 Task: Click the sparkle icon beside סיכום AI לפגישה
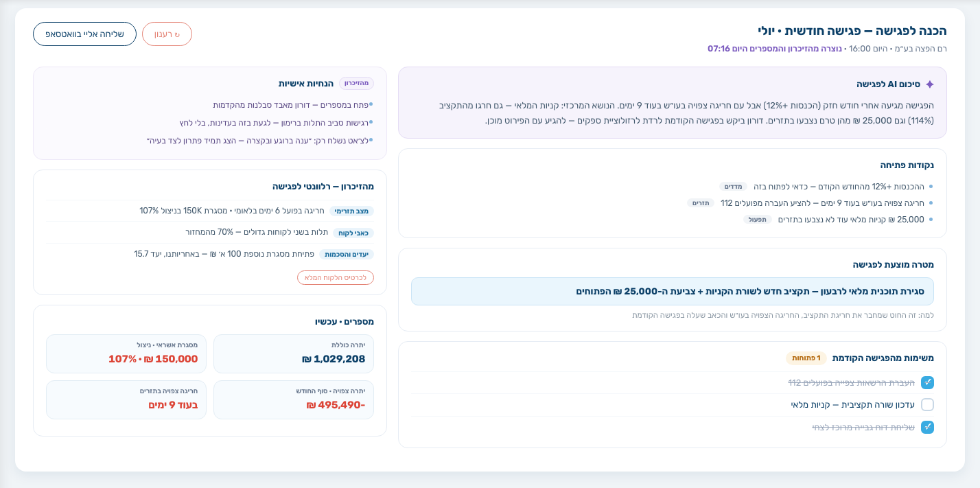(x=929, y=84)
